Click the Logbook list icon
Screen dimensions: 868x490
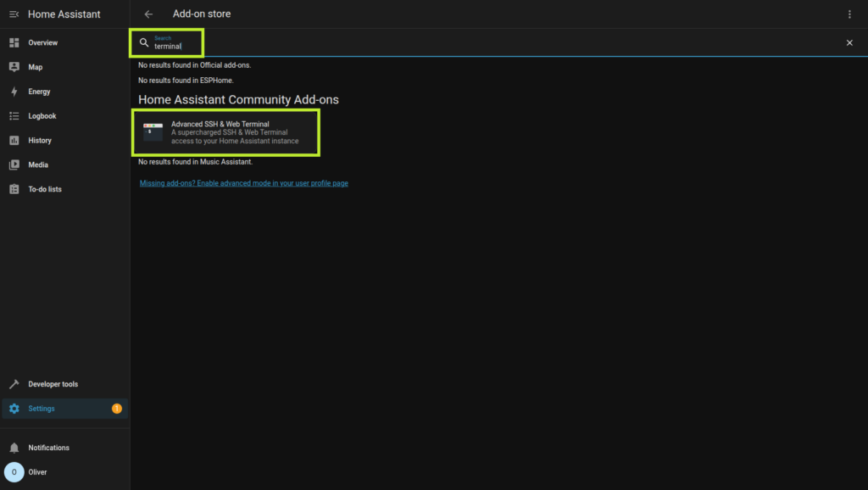(14, 115)
